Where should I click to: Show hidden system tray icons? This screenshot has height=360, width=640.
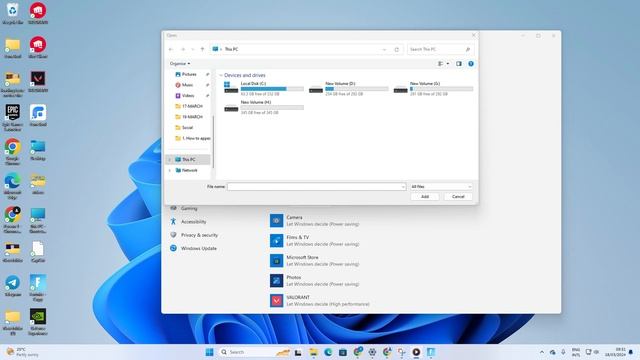coord(542,352)
